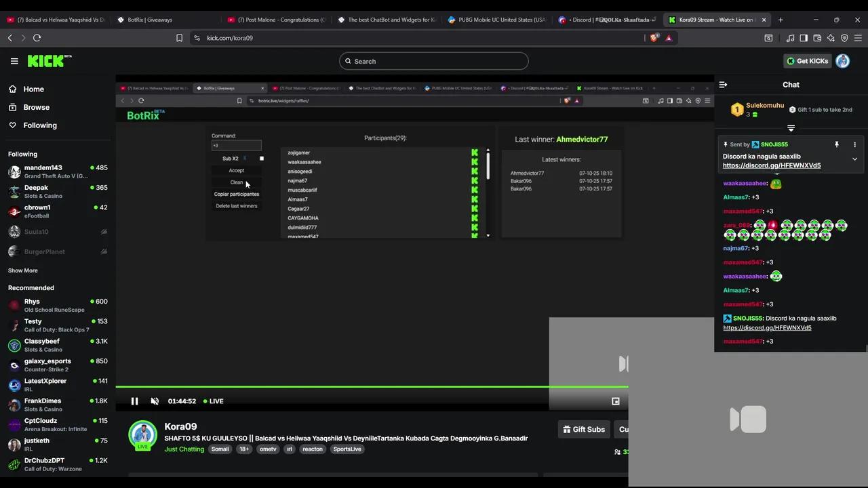Expand the gift leaderboard arrow
Screen dimensions: 868x488
coord(791,127)
